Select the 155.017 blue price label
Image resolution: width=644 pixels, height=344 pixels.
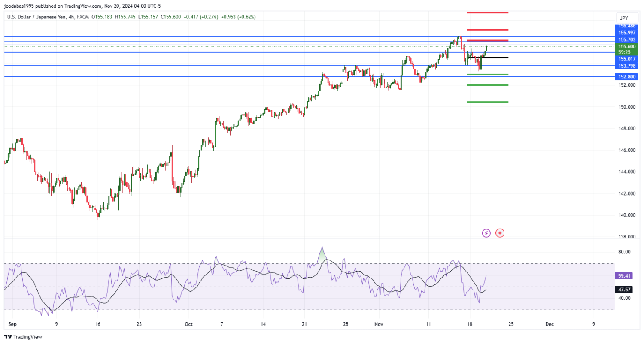click(627, 59)
